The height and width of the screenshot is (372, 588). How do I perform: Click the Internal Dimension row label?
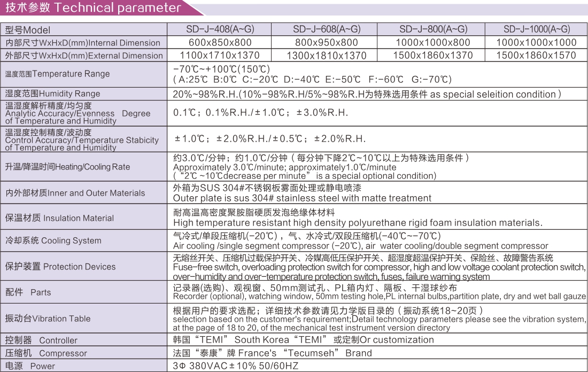click(83, 43)
